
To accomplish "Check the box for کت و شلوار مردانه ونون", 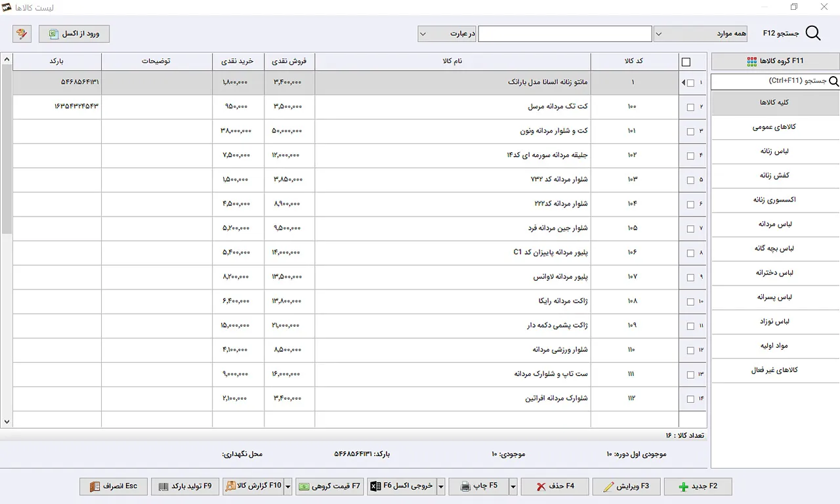I will [x=690, y=131].
